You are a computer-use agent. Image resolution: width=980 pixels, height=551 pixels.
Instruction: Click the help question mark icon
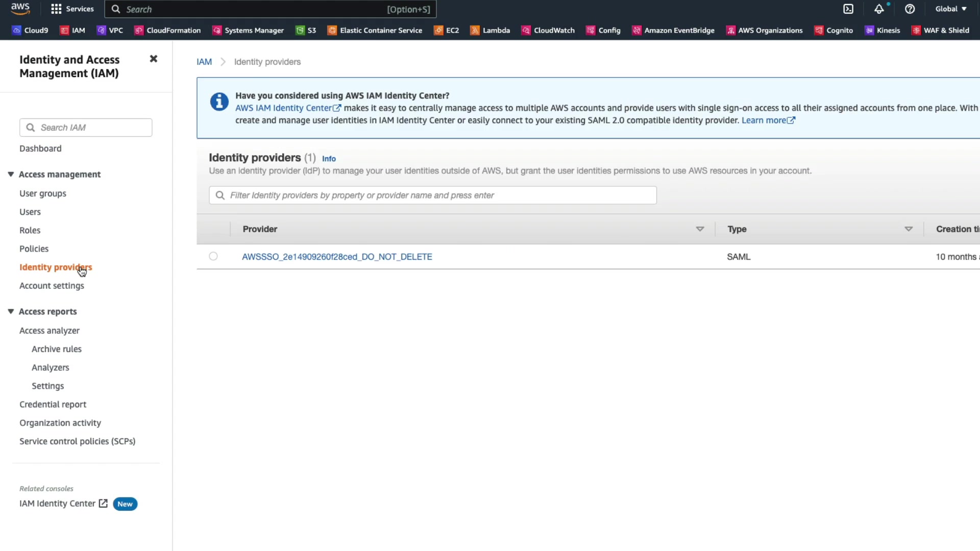910,9
